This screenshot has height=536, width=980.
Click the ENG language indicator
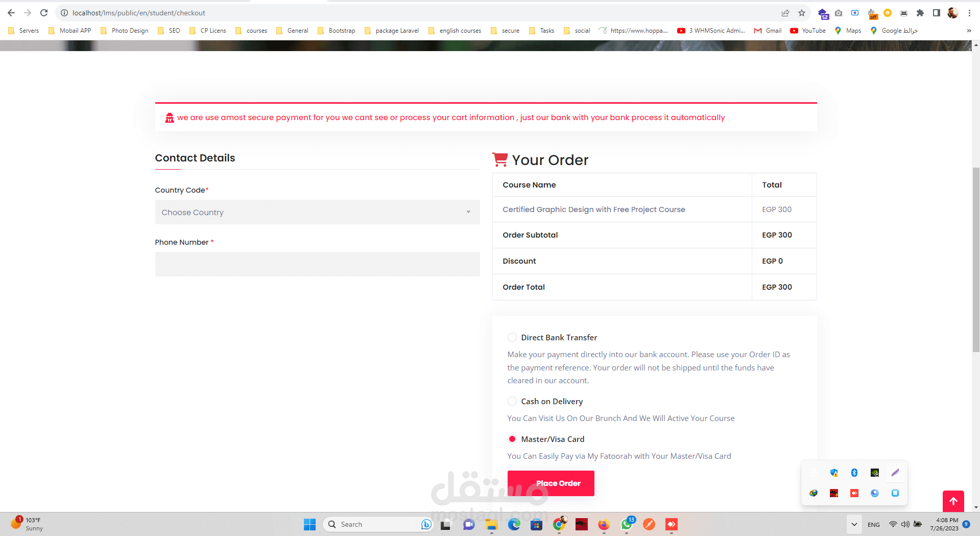tap(873, 525)
